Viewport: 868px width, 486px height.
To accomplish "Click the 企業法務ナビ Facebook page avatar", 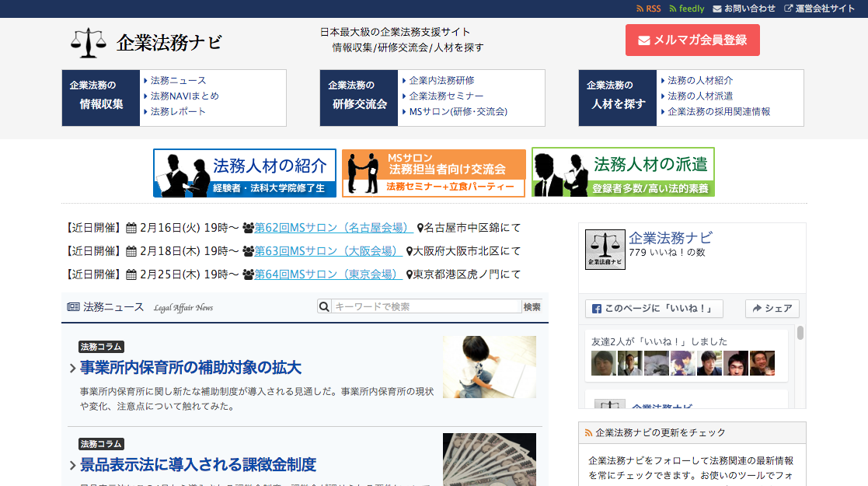I will [605, 250].
